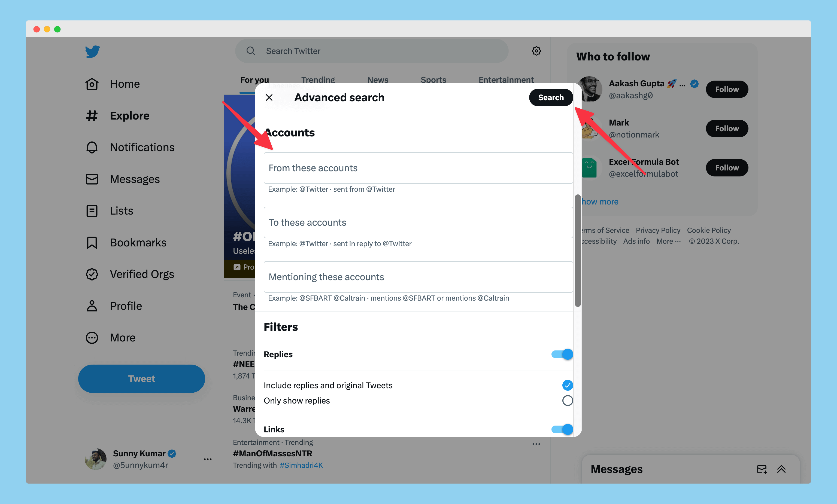Expand the Messages drawer with chevrons
This screenshot has height=504, width=837.
point(781,469)
